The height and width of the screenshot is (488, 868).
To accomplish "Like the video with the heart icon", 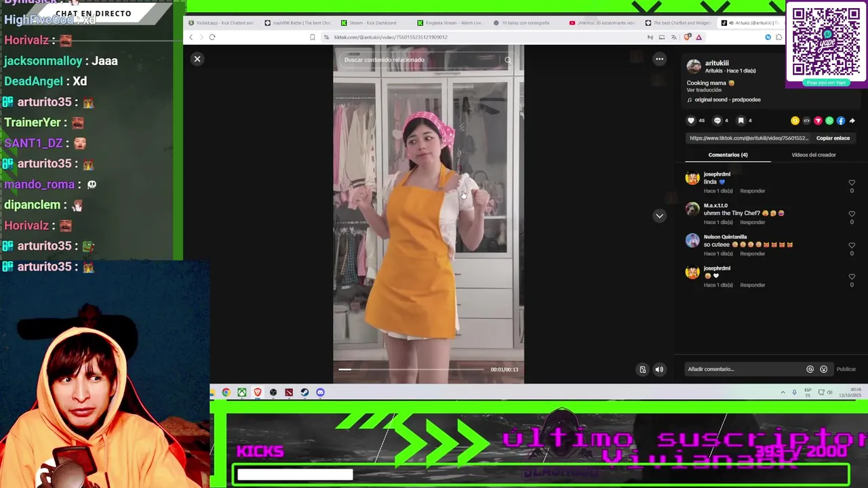I will tap(691, 121).
